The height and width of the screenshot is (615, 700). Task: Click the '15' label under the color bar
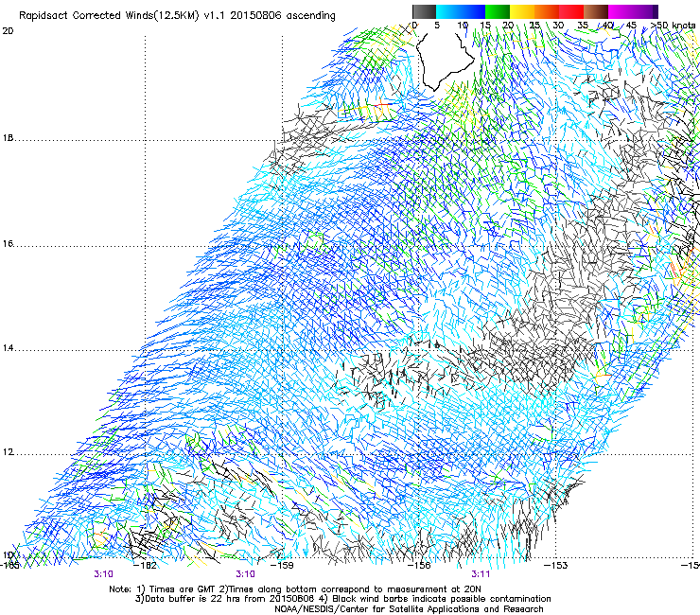(485, 26)
